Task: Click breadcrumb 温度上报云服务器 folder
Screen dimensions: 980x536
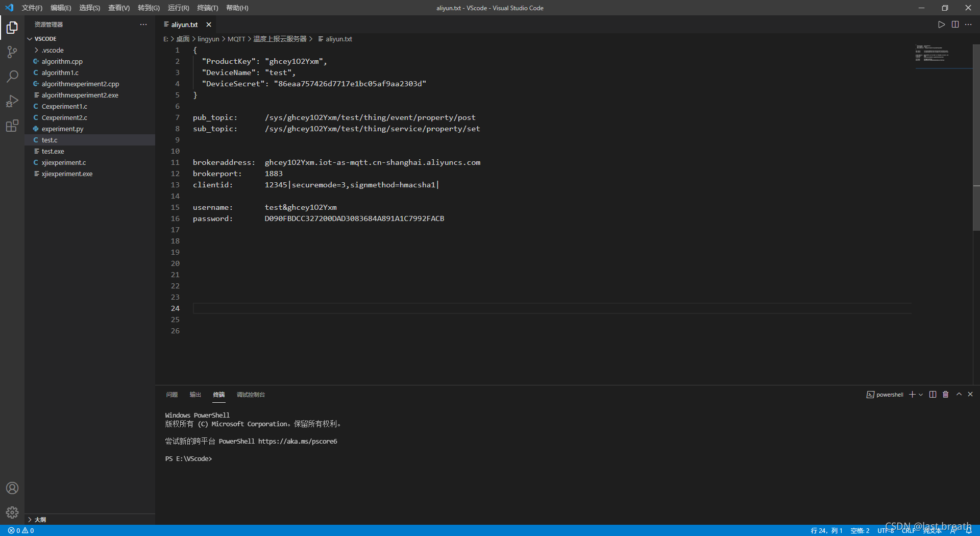Action: tap(280, 39)
